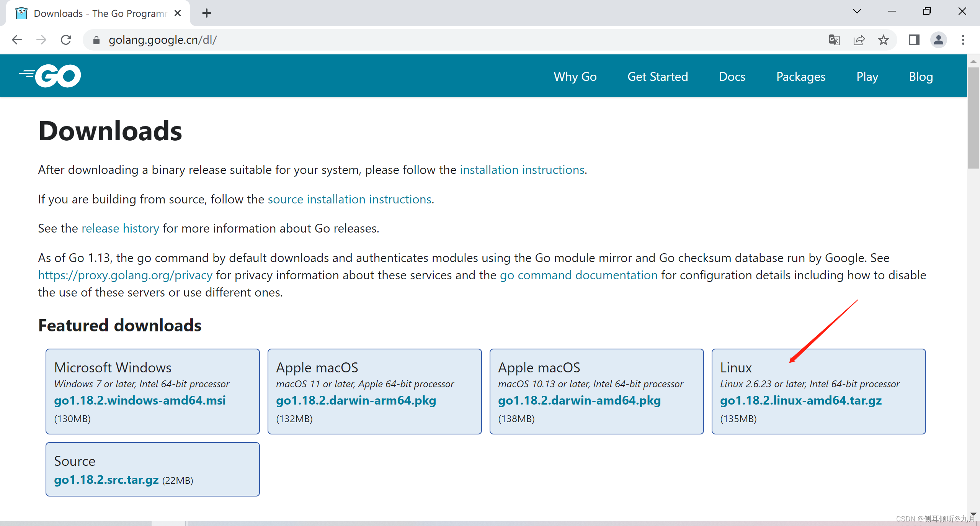Click the browser forward arrow
The height and width of the screenshot is (526, 980).
tap(41, 40)
